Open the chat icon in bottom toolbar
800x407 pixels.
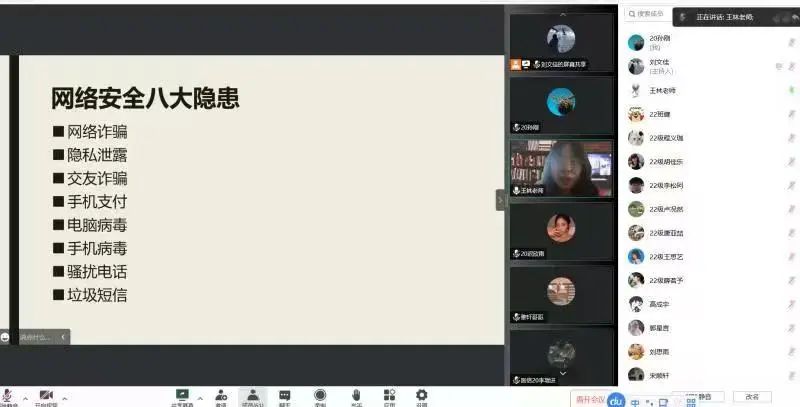(285, 396)
